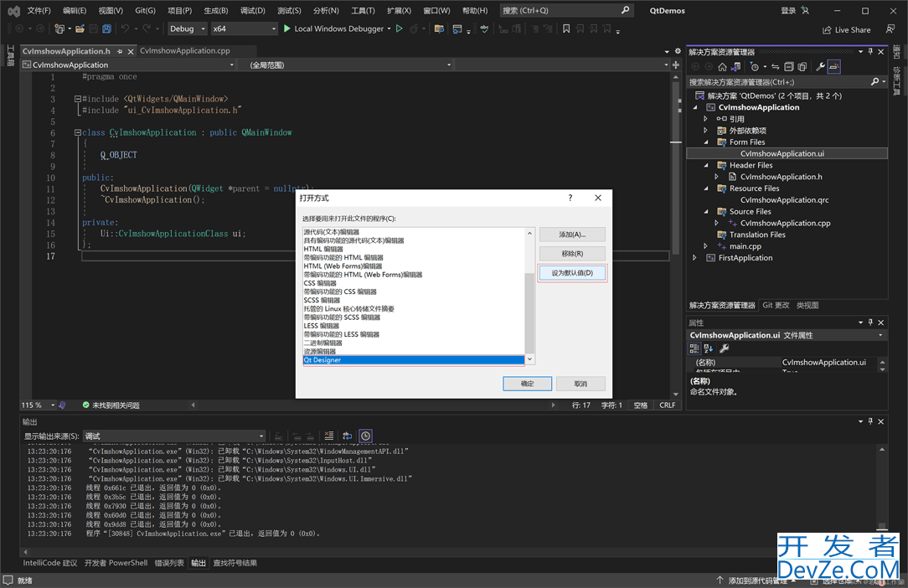Click Pending Changes Filter clock icon

point(755,67)
